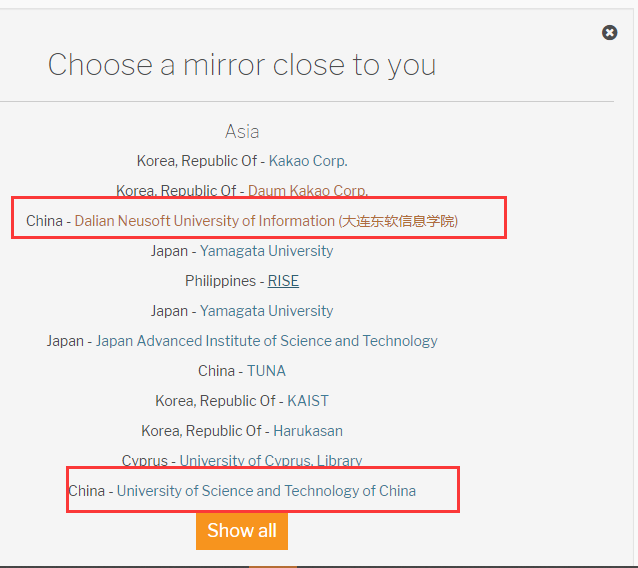Select the Daum Kakao Corp. mirror
The height and width of the screenshot is (568, 638).
307,191
